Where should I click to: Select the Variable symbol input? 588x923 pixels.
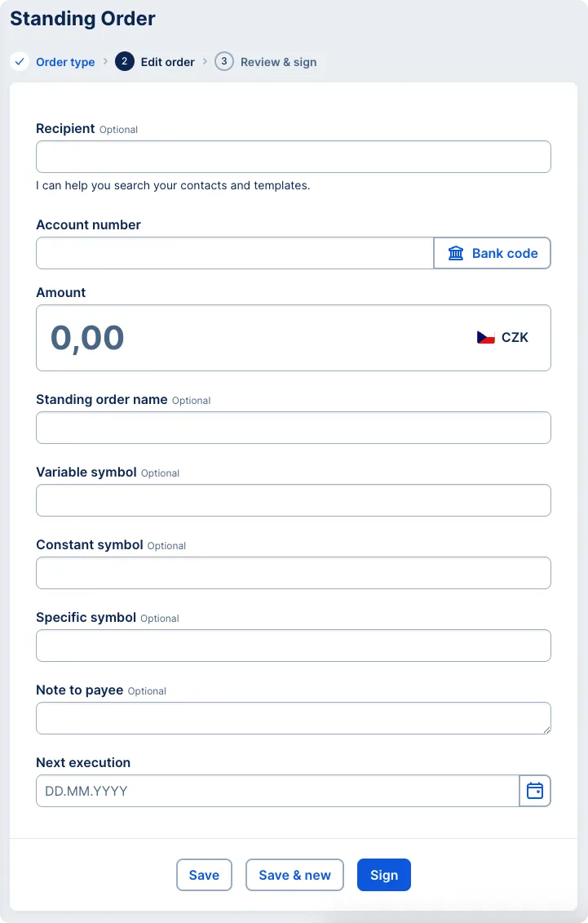click(x=294, y=499)
